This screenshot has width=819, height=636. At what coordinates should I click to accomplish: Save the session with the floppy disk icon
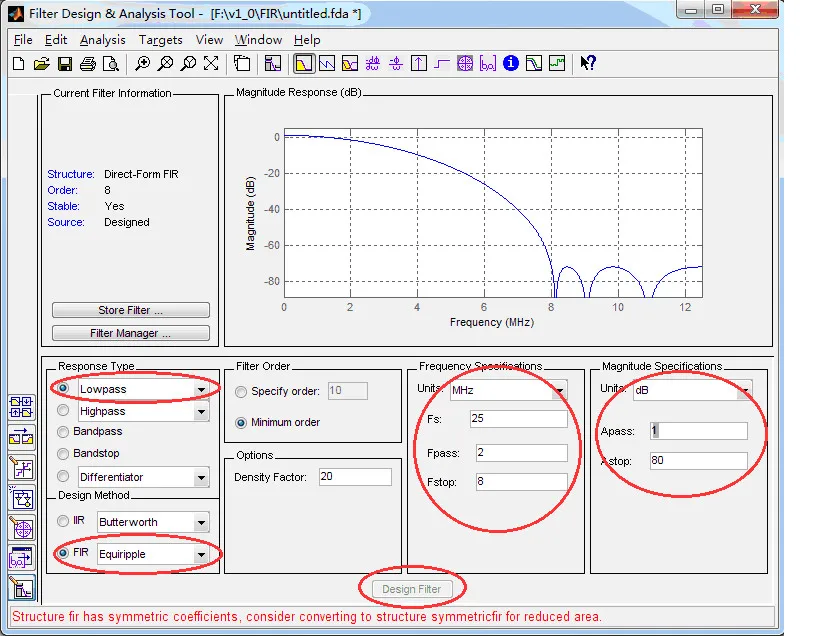[65, 64]
